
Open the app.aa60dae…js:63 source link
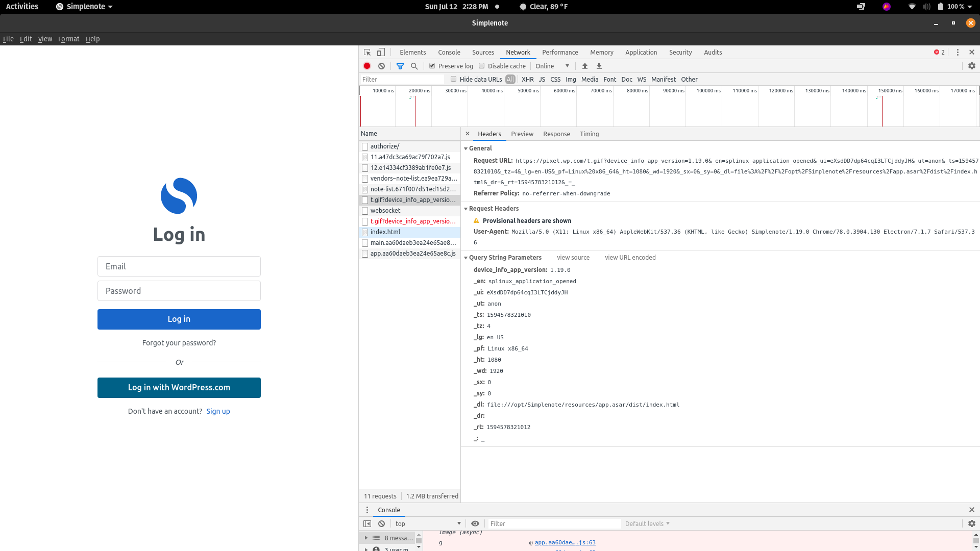tap(565, 542)
